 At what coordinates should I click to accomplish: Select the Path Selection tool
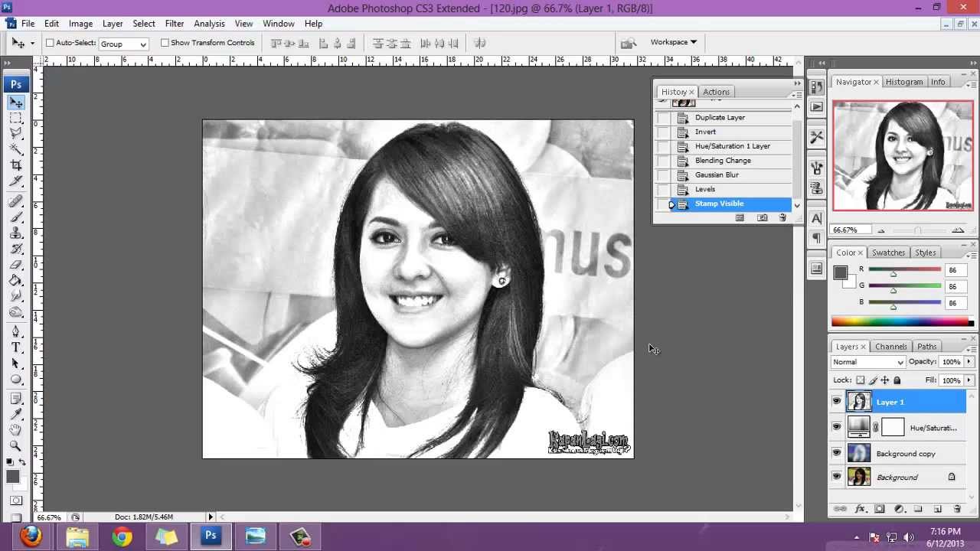16,364
